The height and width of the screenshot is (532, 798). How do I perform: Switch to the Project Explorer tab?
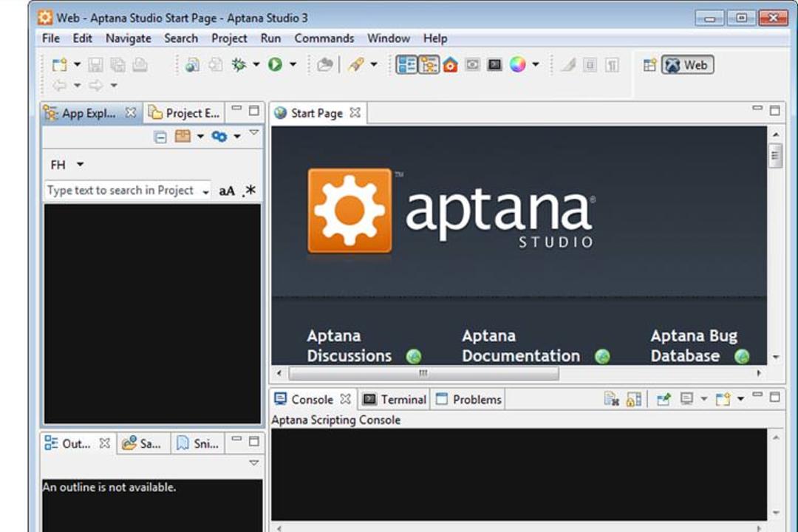pyautogui.click(x=184, y=113)
